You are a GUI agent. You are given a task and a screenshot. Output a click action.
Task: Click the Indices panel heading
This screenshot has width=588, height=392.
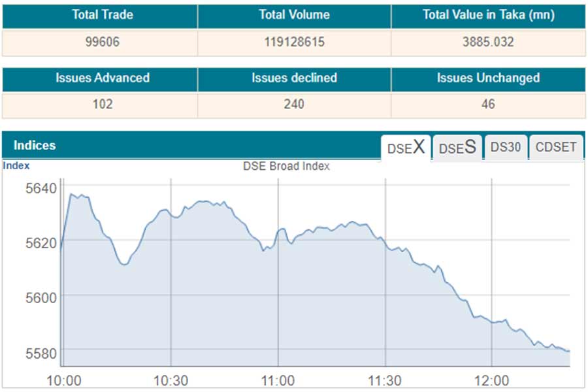click(x=35, y=146)
